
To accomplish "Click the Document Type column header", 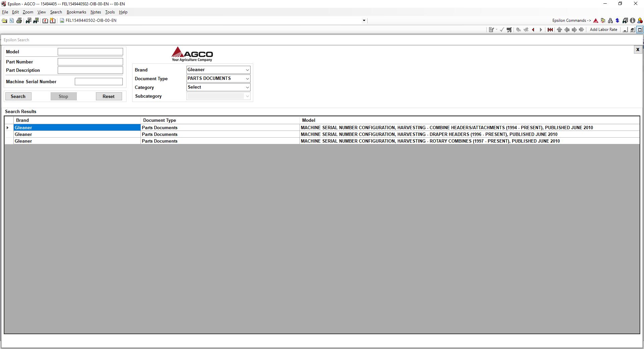I will [220, 120].
